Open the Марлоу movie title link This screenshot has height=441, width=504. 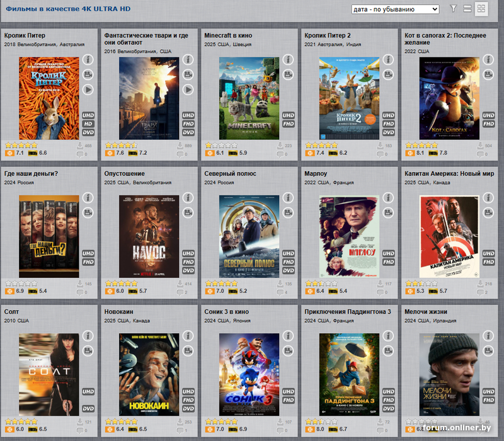pos(315,173)
